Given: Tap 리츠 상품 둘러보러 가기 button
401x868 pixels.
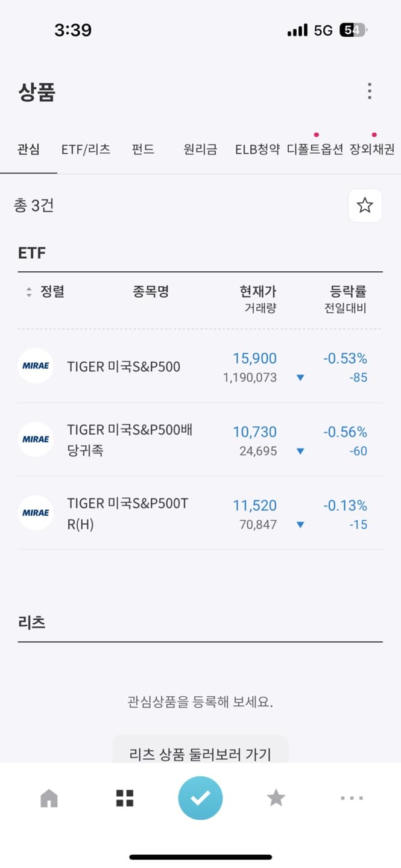Looking at the screenshot, I should click(x=200, y=753).
